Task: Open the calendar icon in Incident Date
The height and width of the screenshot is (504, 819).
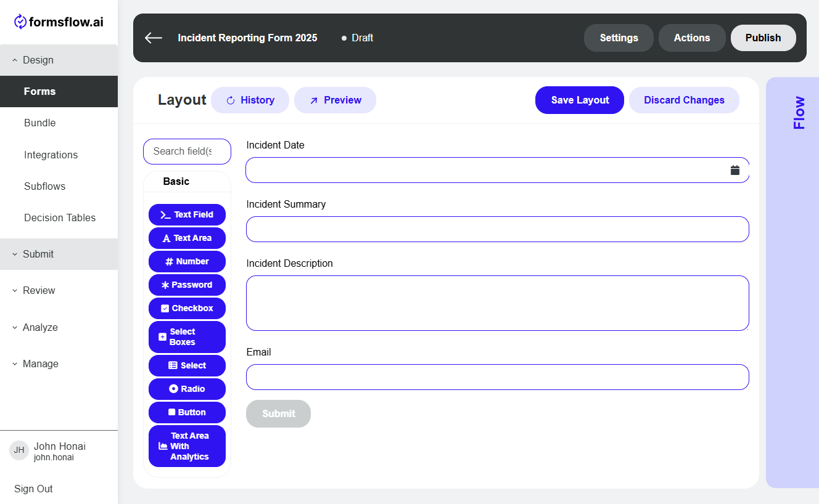Action: (735, 170)
